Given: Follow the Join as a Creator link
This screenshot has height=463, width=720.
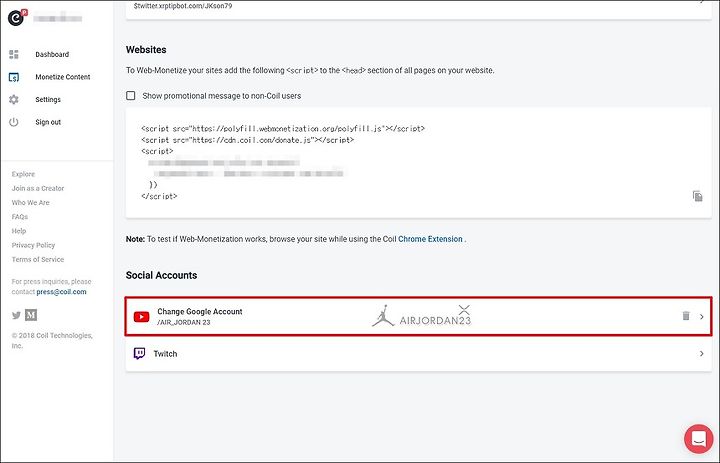Looking at the screenshot, I should [x=38, y=188].
